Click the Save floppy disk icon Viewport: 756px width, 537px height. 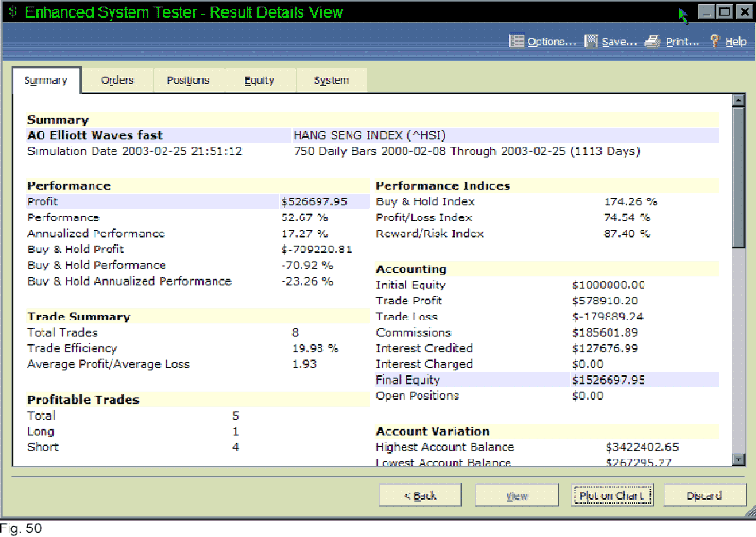click(x=591, y=42)
